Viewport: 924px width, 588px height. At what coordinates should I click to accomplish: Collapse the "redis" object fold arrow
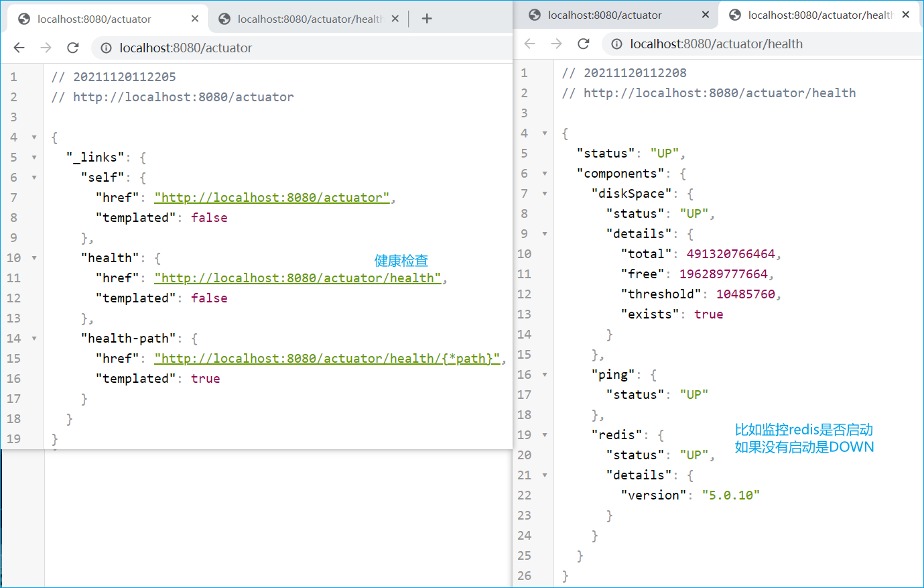point(545,435)
